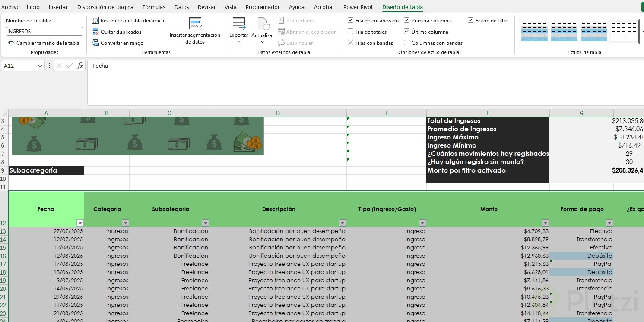Click Insertar segmentación de datos icon
Image resolution: width=644 pixels, height=322 pixels.
(x=195, y=23)
